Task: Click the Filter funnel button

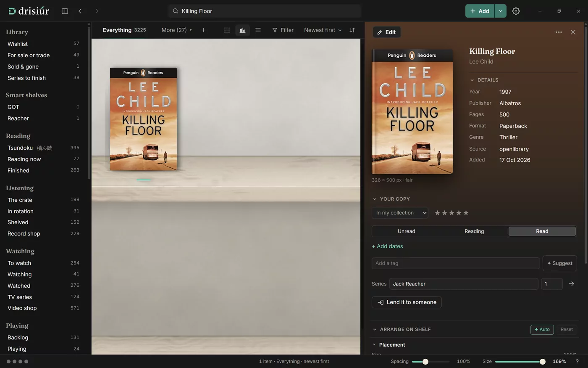Action: 283,30
